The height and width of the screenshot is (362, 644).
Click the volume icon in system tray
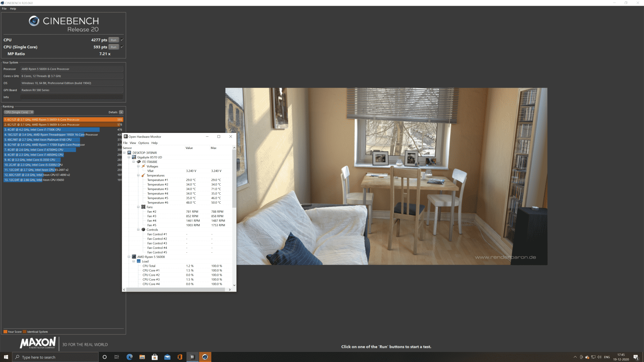coord(599,357)
